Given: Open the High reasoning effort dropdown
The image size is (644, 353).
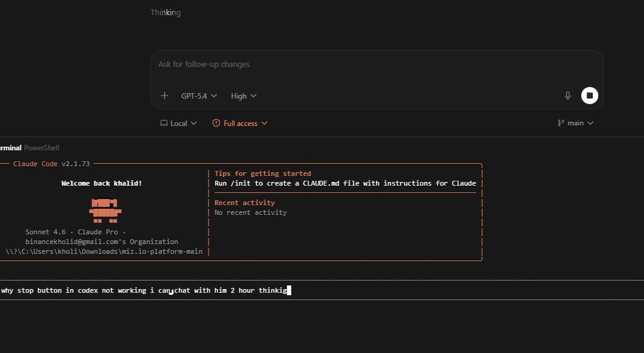Looking at the screenshot, I should (x=244, y=96).
